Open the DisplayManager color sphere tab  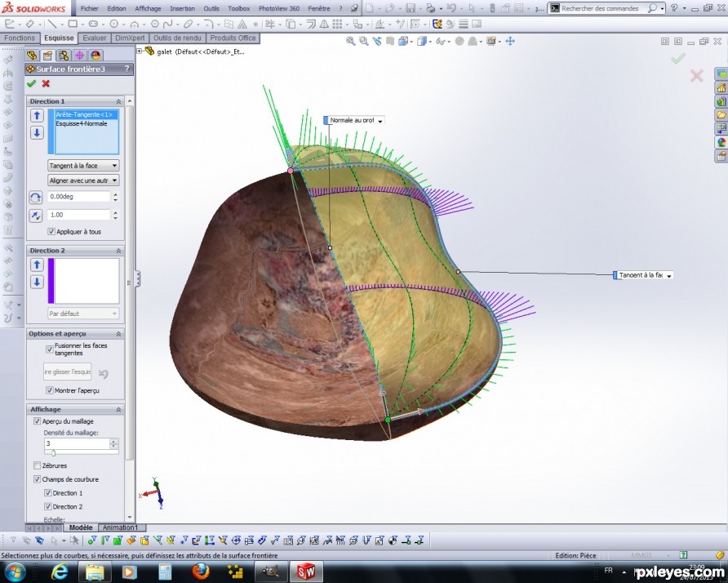point(95,56)
